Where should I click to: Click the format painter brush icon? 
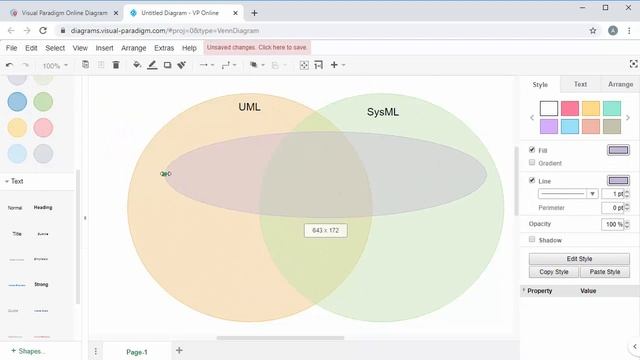(x=182, y=65)
